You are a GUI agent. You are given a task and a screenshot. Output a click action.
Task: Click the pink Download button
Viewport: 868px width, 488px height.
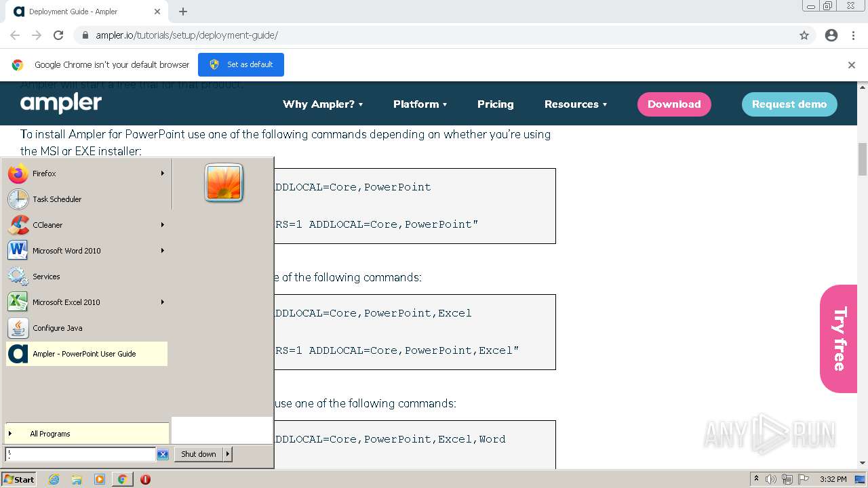(x=674, y=104)
